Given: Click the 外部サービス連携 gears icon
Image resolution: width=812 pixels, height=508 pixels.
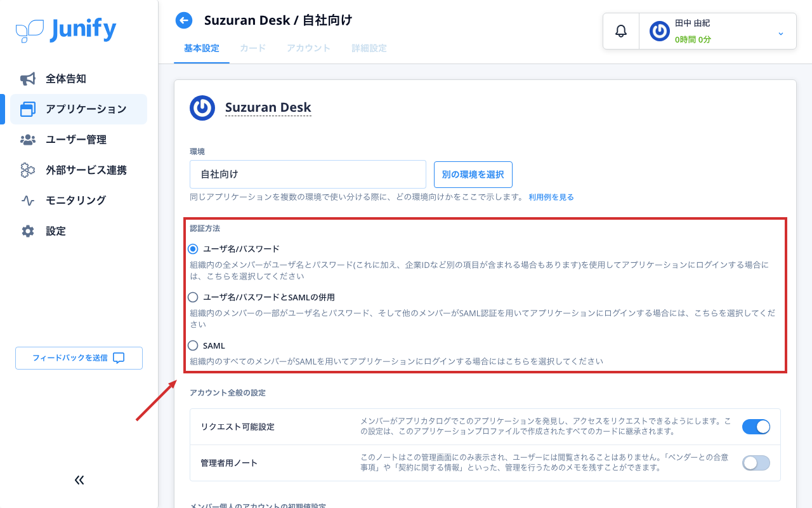Looking at the screenshot, I should coord(27,170).
